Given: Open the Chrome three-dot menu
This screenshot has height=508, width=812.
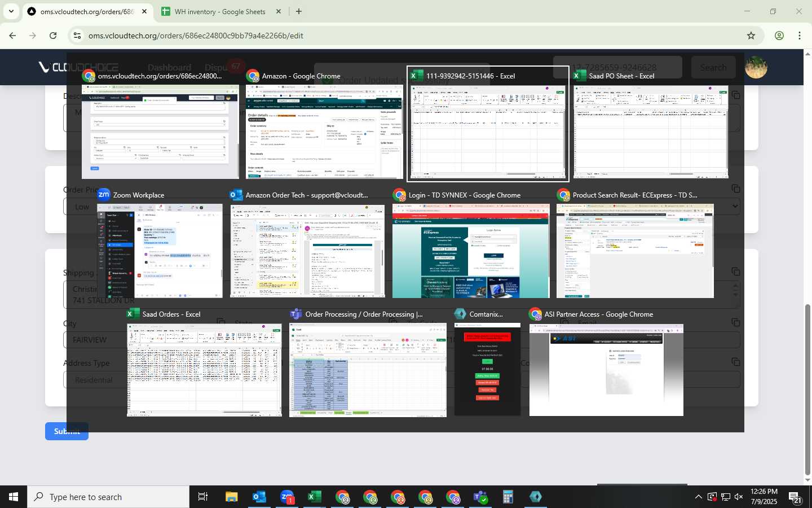Looking at the screenshot, I should (800, 36).
